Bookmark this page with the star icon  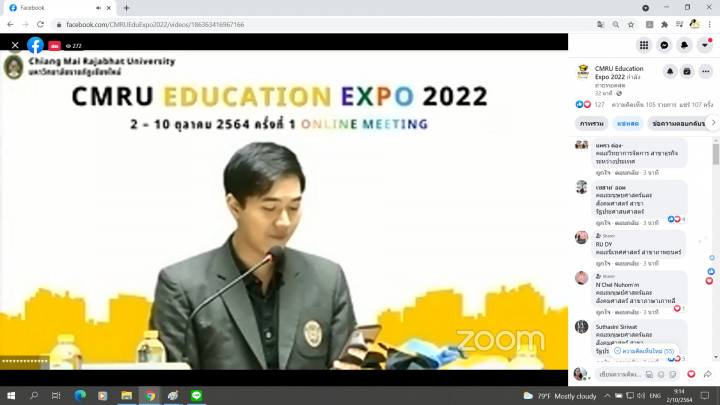(x=631, y=24)
